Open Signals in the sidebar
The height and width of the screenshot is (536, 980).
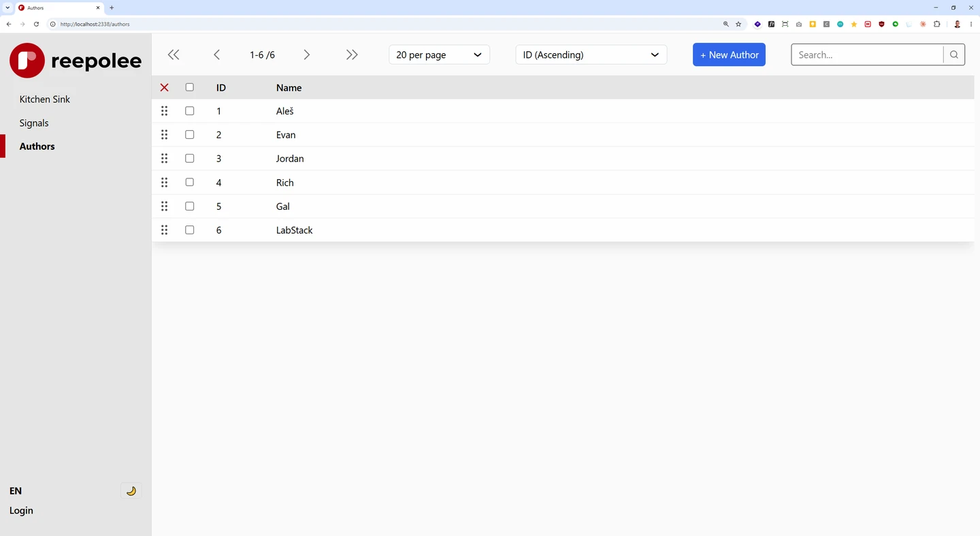click(34, 123)
